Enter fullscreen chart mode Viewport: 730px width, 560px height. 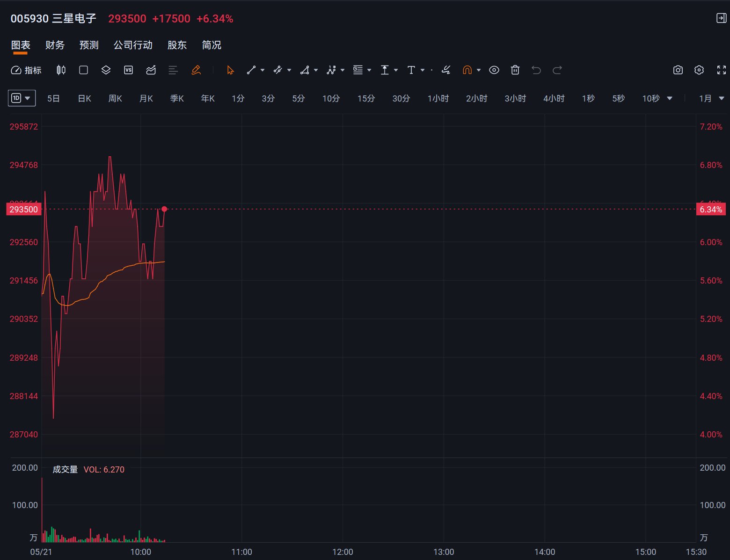pos(722,70)
